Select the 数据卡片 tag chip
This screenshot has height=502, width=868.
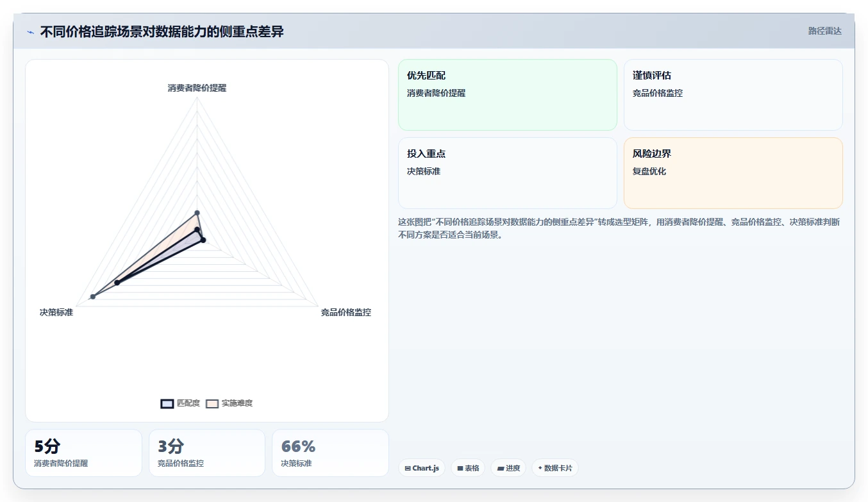pyautogui.click(x=555, y=468)
